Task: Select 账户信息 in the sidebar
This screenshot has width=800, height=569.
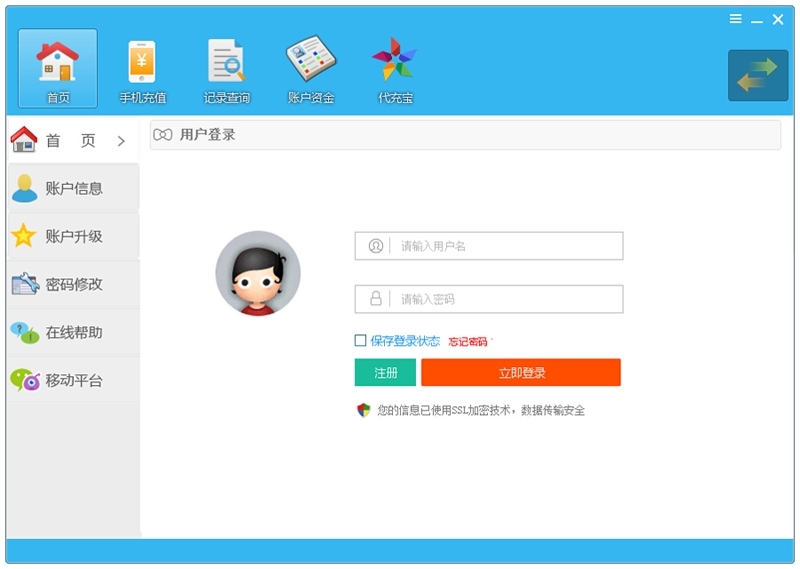Action: pyautogui.click(x=73, y=188)
